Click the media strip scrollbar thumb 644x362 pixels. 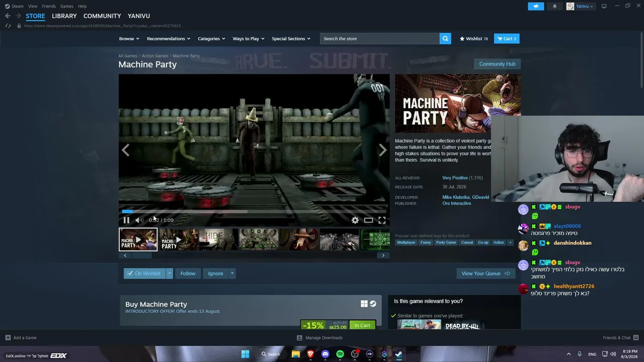(x=141, y=255)
